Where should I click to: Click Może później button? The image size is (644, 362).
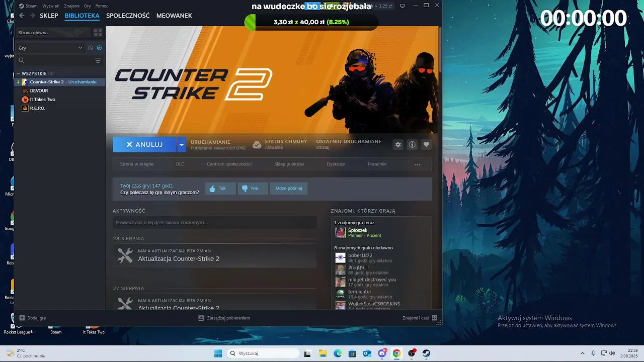point(289,189)
